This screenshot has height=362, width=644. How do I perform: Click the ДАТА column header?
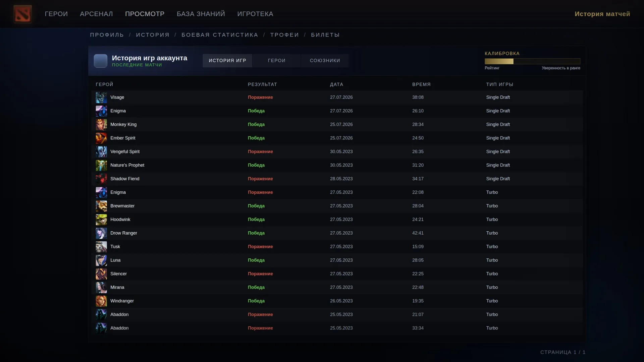pos(337,84)
